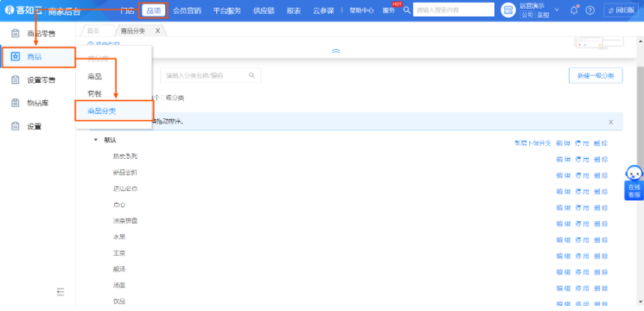Click 新增下级分类 on the 默认 row
644x311 pixels.
pyautogui.click(x=532, y=143)
